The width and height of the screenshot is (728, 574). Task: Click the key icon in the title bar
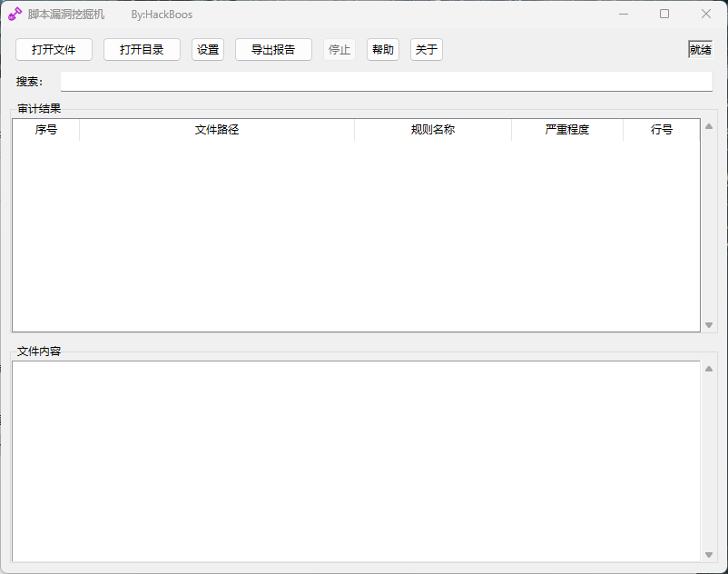pyautogui.click(x=14, y=14)
